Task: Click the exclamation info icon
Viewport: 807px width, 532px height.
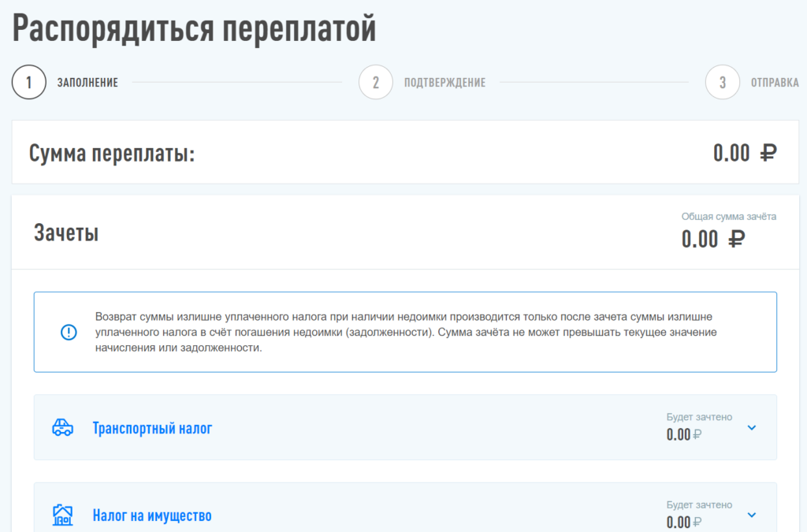Action: point(69,332)
